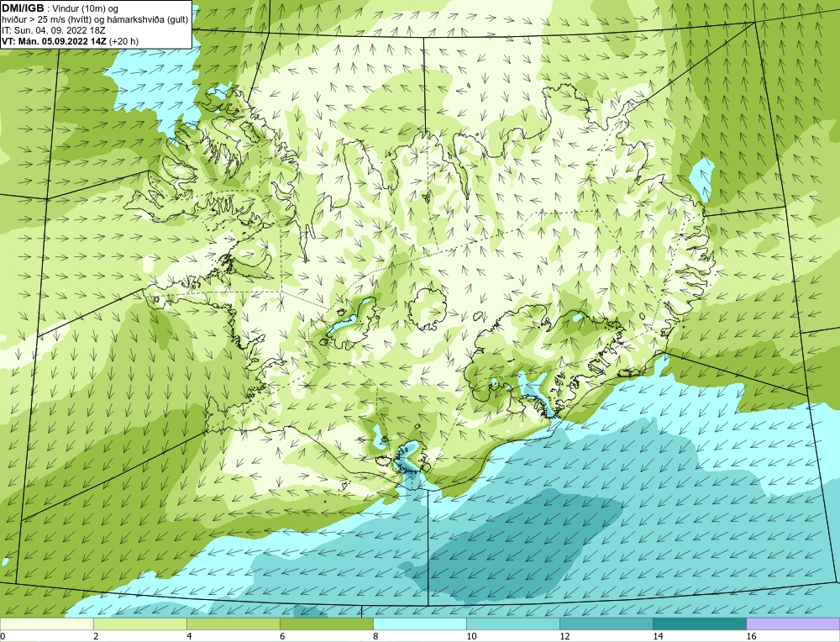
Task: Click the legend scale label '8'
Action: pos(375,637)
